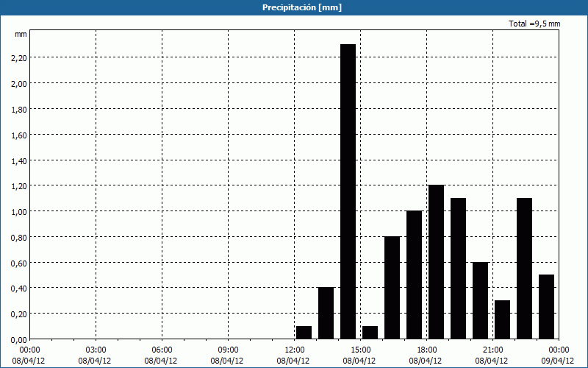The image size is (588, 368).
Task: Click the 1,40 y-axis value
Action: pyautogui.click(x=21, y=160)
